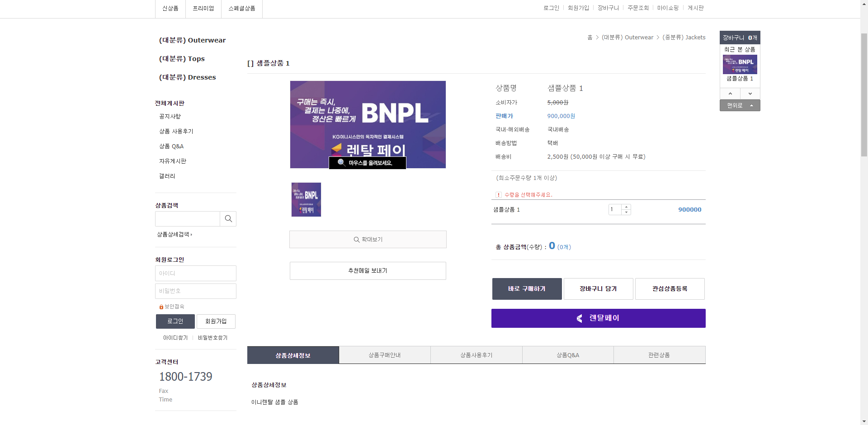Focus the 비밀번호 password field
Screen dimensions: 868x425
(196, 291)
